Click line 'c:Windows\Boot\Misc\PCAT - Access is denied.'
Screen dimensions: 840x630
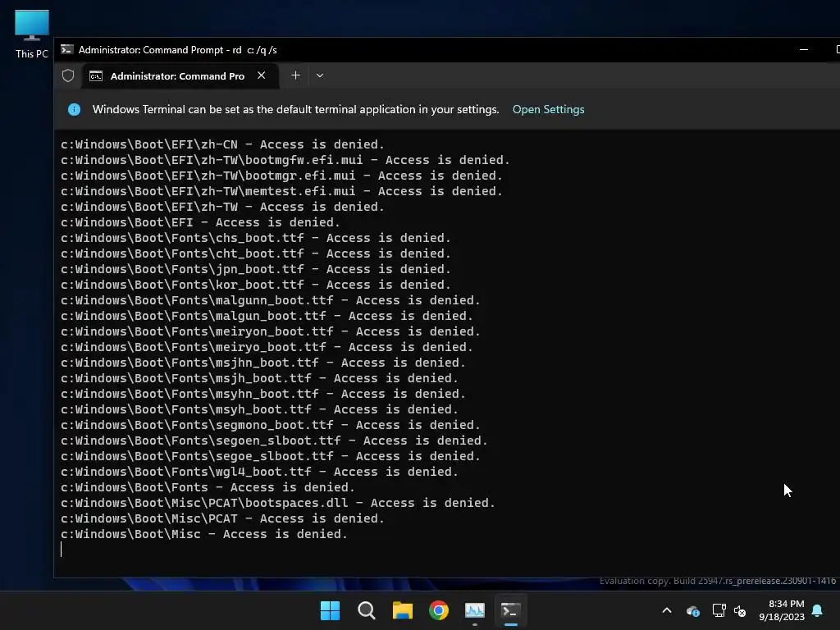pyautogui.click(x=222, y=518)
